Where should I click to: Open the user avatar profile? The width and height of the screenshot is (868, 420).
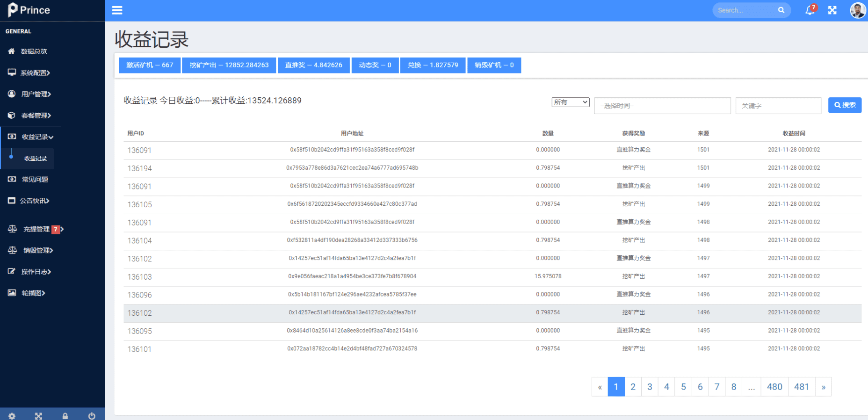[857, 10]
